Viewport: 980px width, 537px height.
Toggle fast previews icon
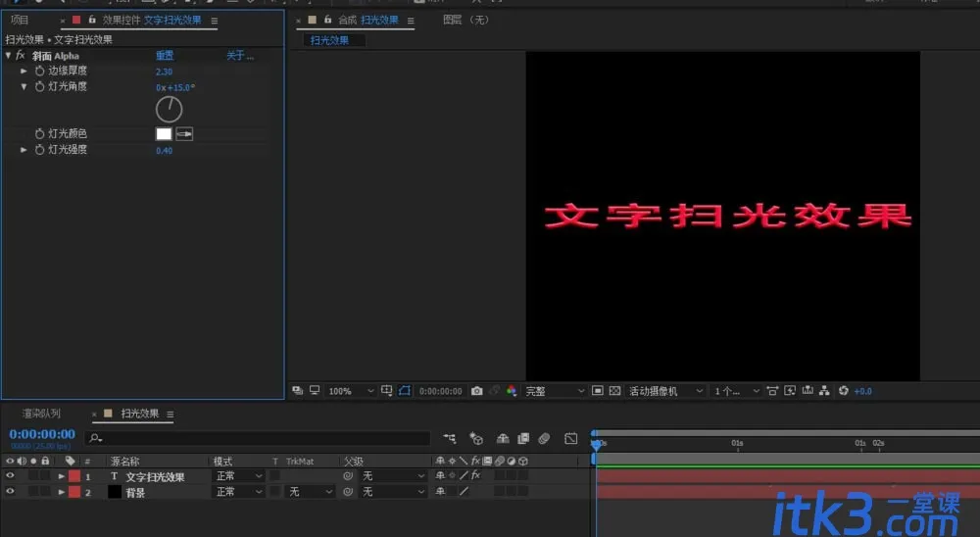[790, 391]
